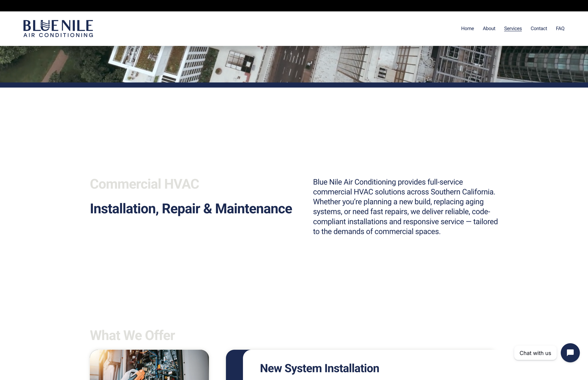Open the chat bubble icon button
588x380 pixels.
coord(570,353)
